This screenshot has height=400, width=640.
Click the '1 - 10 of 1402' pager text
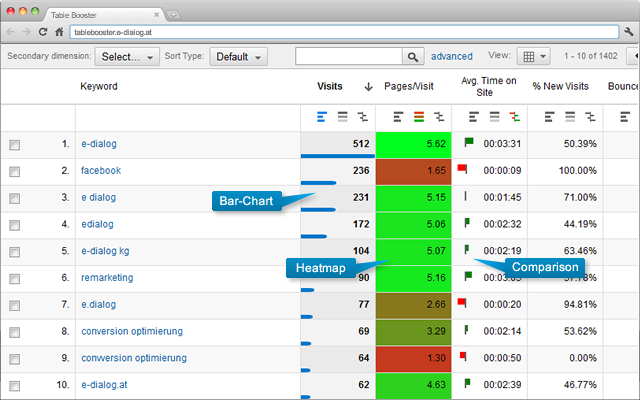591,56
